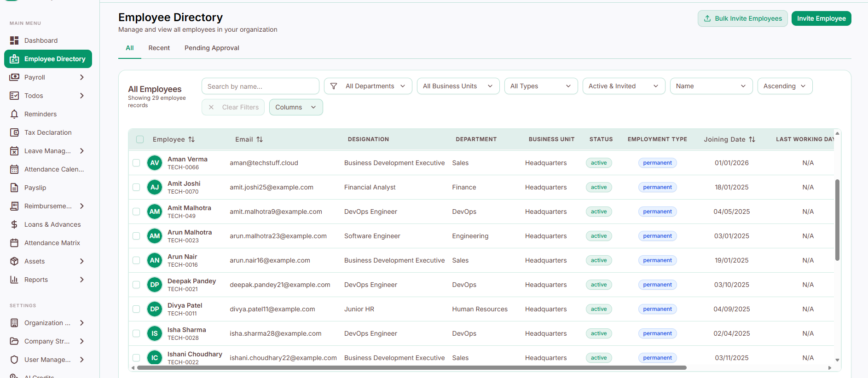This screenshot has width=868, height=378.
Task: Click the table's horizontal scrollbar
Action: click(412, 368)
